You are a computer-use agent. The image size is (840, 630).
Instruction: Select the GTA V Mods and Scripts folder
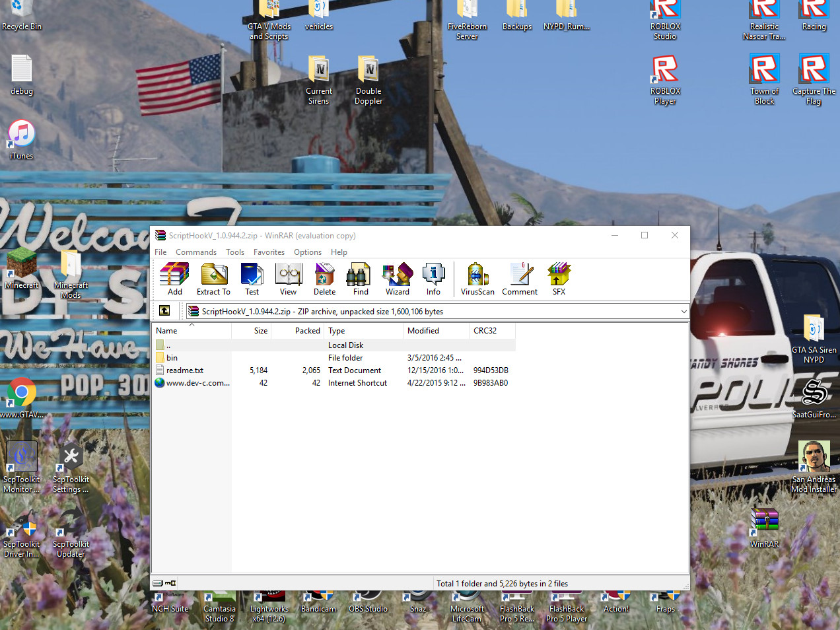point(269,20)
